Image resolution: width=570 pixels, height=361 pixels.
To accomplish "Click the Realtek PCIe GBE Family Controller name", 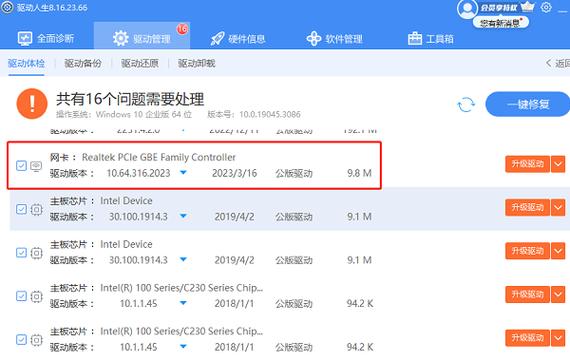I will (x=159, y=157).
